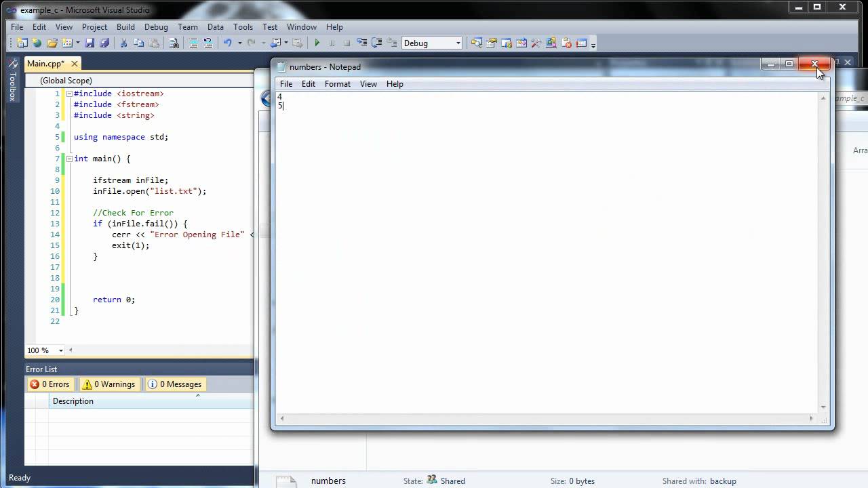This screenshot has height=488, width=868.
Task: Click the Add New Item icon
Action: tap(67, 43)
